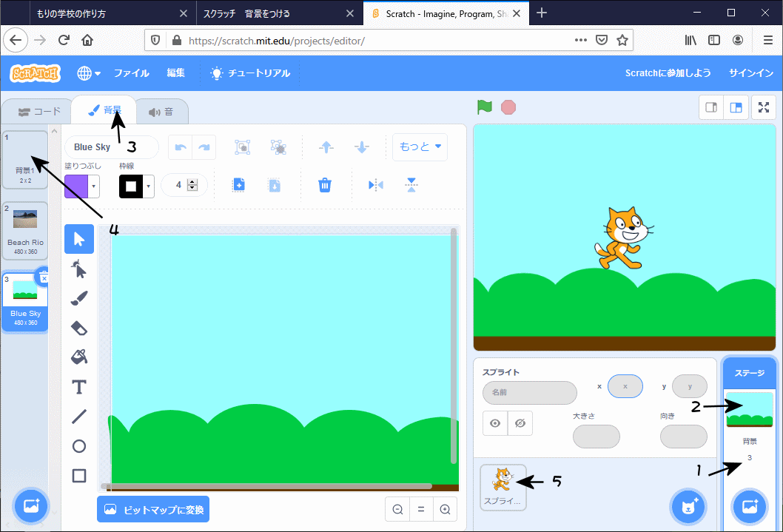Toggle fullscreen stage mode

point(763,107)
